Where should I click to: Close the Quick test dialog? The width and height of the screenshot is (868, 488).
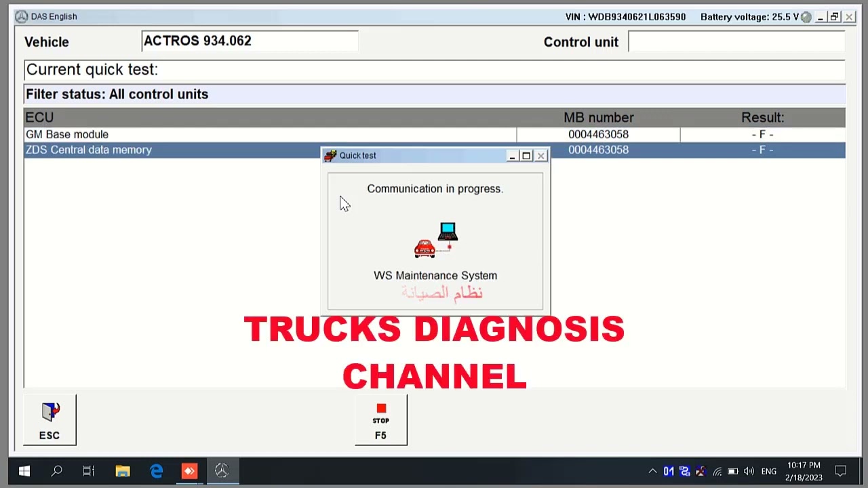(x=540, y=156)
